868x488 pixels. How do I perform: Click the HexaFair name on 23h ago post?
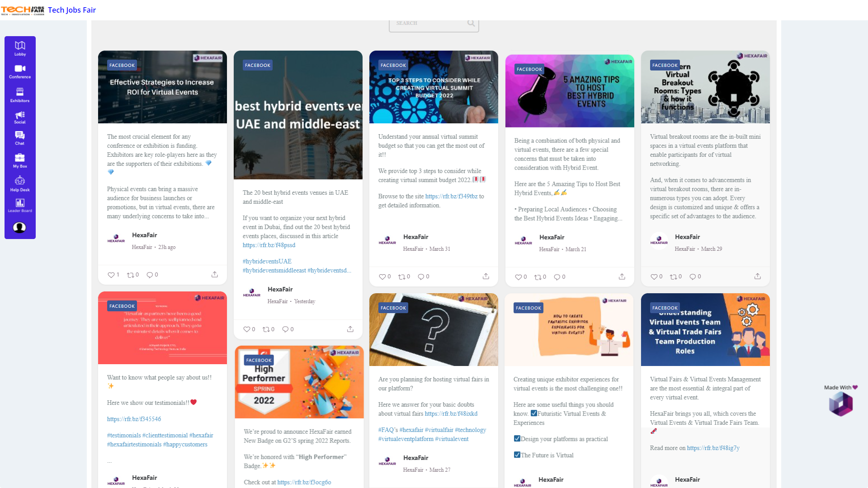[145, 235]
